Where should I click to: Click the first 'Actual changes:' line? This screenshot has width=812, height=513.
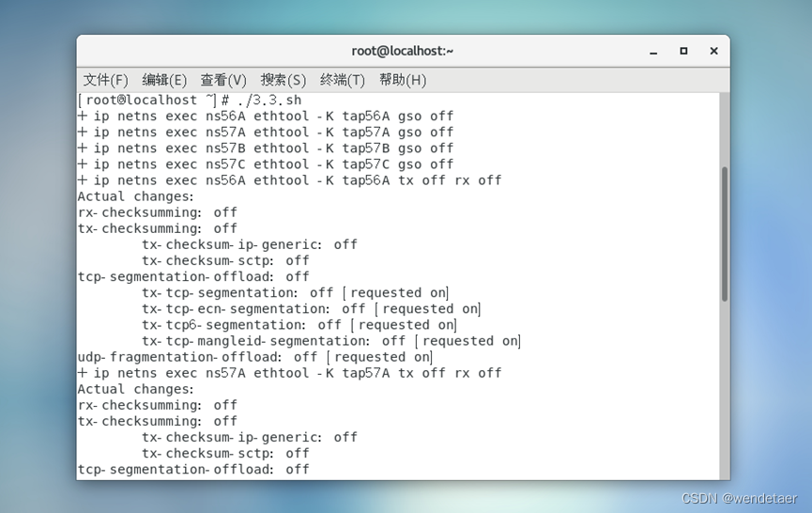[136, 196]
